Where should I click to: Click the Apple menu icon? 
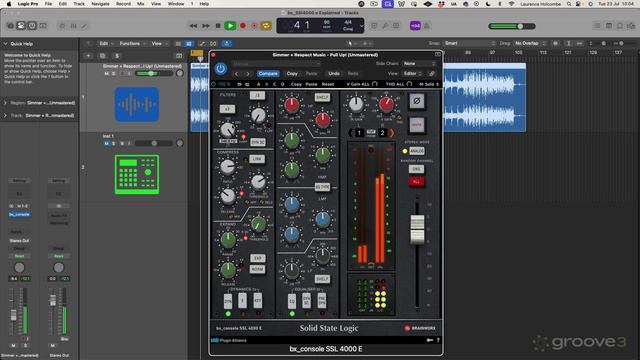click(x=9, y=4)
